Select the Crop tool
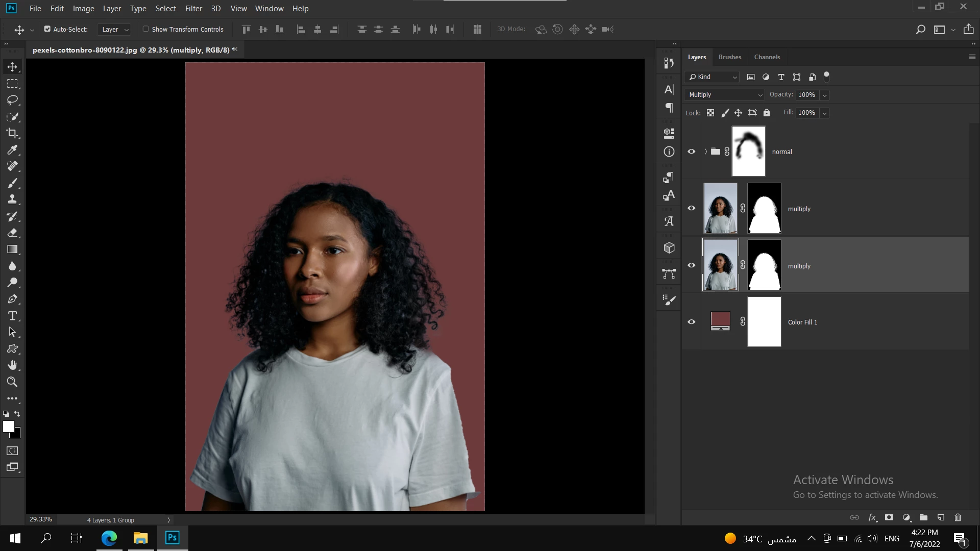The image size is (980, 551). pos(12,133)
